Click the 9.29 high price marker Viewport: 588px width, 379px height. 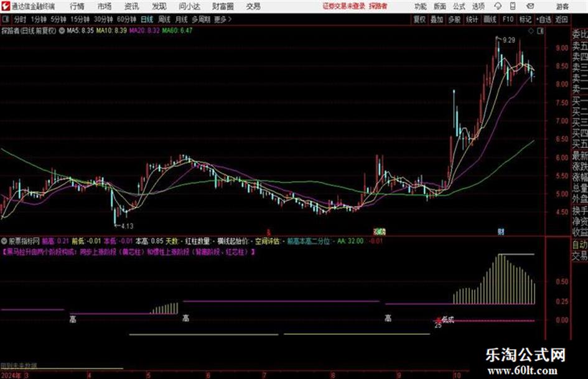509,40
